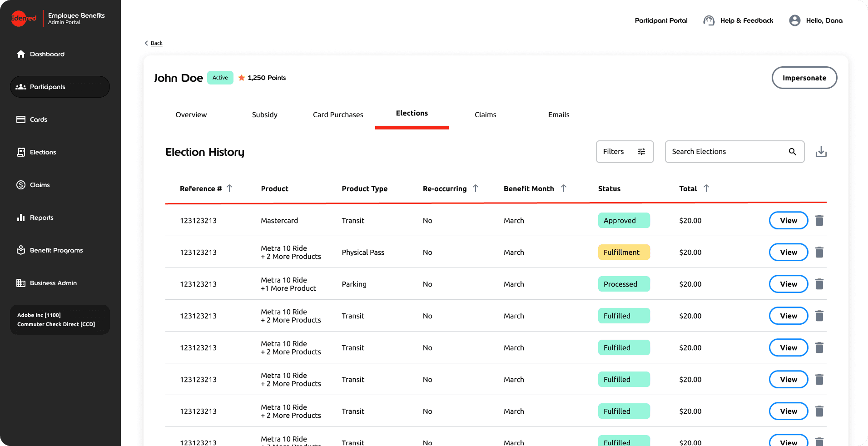Screen dimensions: 868x446
Task: Sort by Benefit Month arrow
Action: [564, 188]
